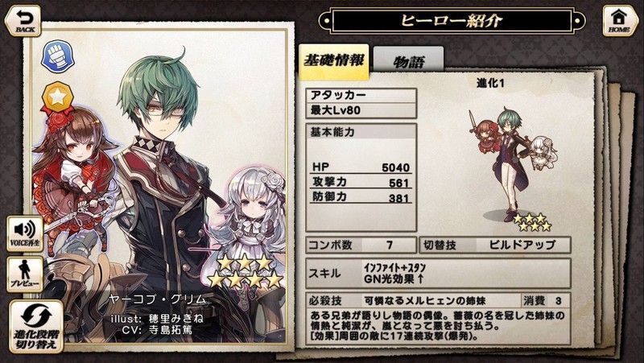Click the blue fist attacker type icon

(x=58, y=56)
